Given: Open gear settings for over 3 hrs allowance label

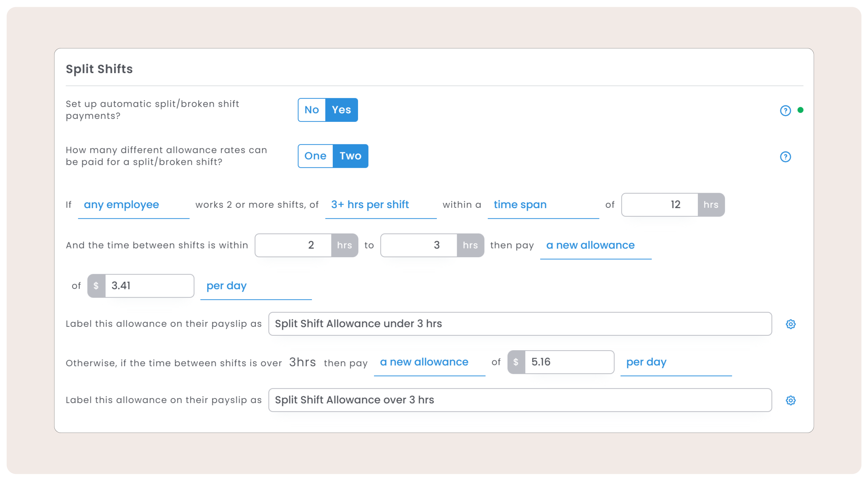Looking at the screenshot, I should [790, 401].
